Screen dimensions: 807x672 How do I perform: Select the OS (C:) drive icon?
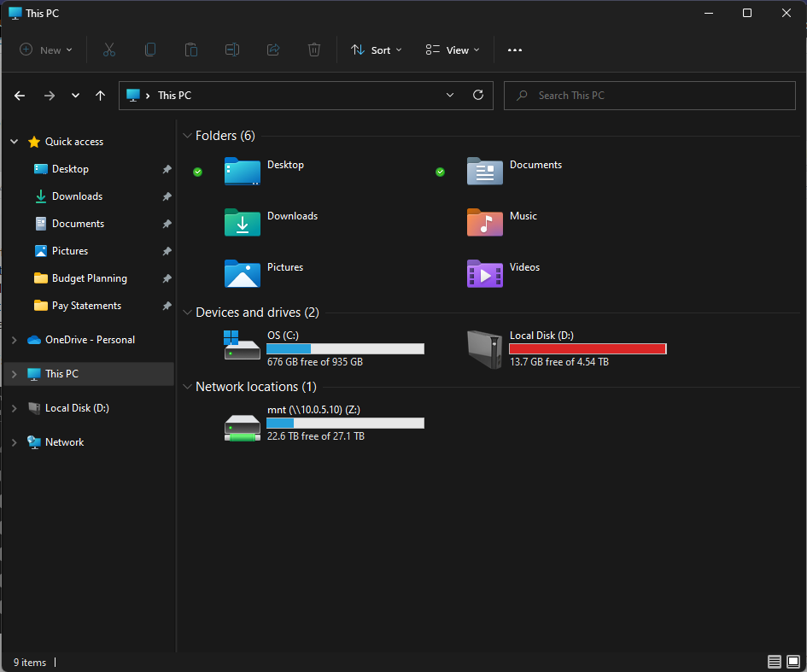[x=242, y=346]
